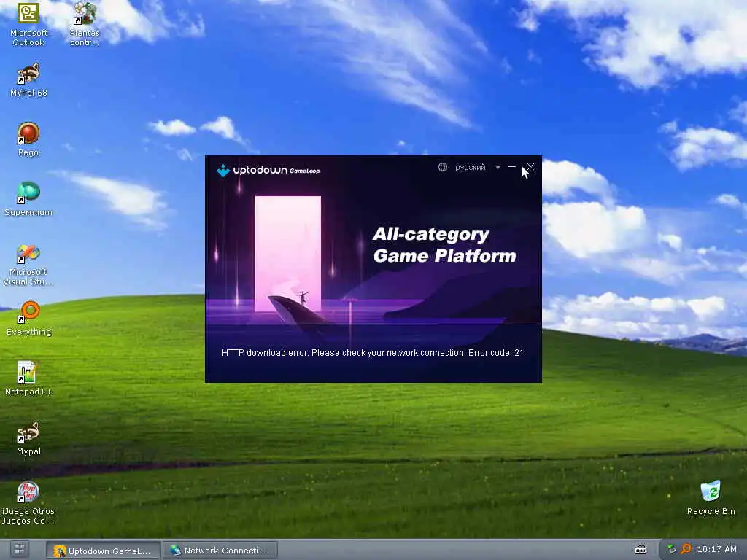Open the Plantas contr... desktop shortcut
This screenshot has height=560, width=747.
(85, 24)
